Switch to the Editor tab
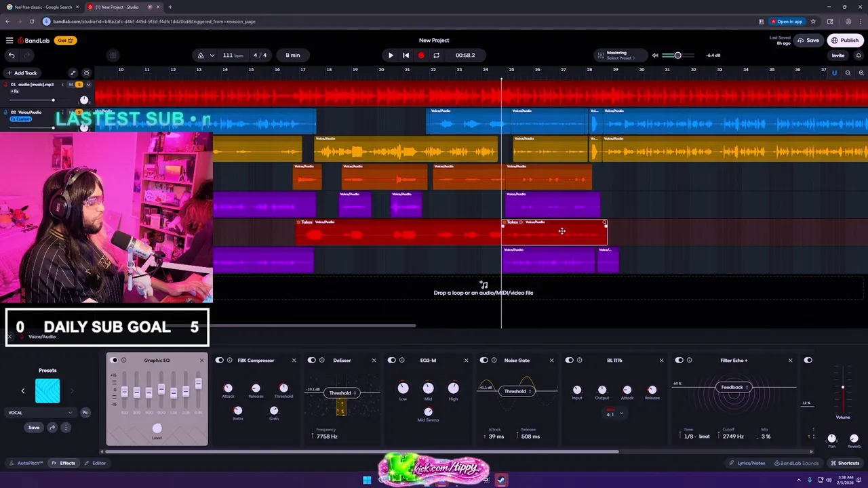This screenshot has height=488, width=868. [x=95, y=463]
